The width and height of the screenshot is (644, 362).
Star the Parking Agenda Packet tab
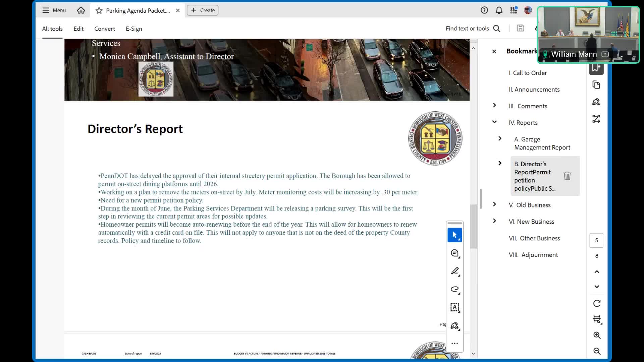click(x=99, y=11)
